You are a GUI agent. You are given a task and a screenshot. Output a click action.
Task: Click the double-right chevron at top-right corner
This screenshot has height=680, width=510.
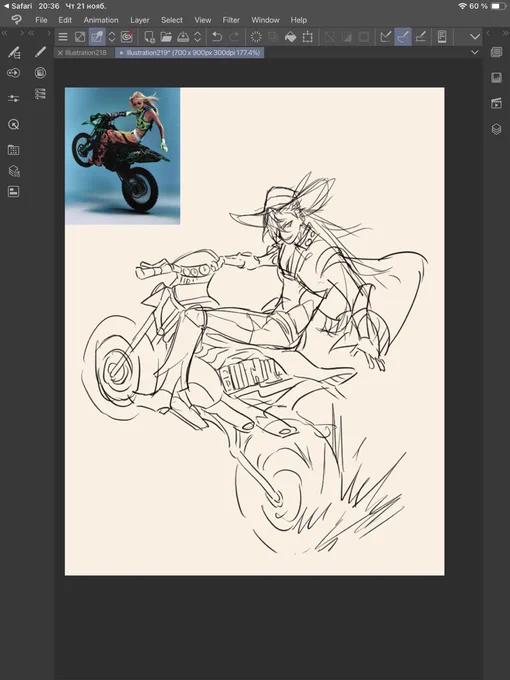(506, 33)
